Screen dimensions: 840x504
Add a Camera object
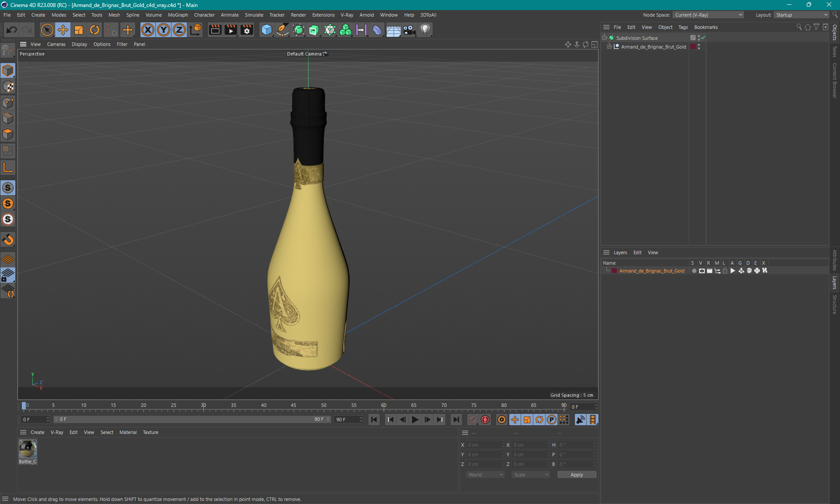409,30
